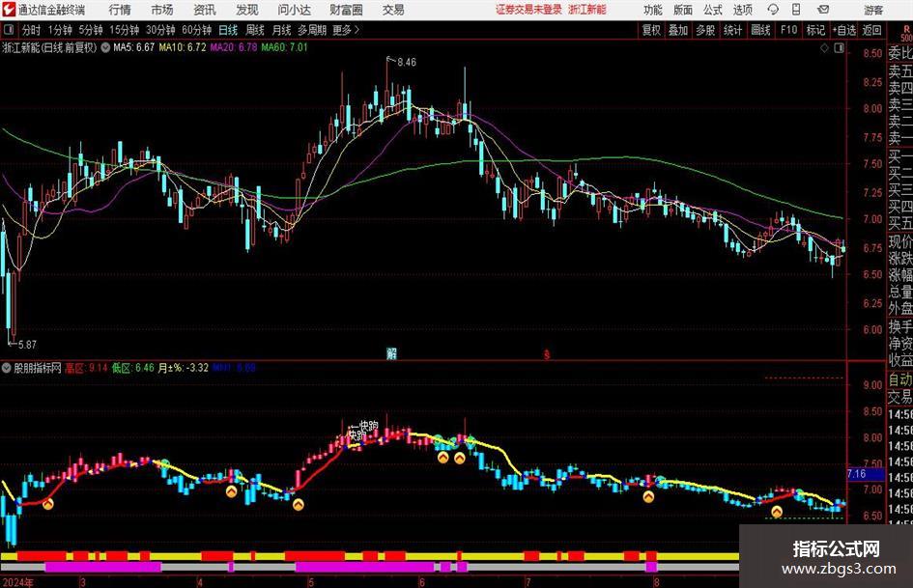Click the MA10: 6.72 label
Screen dimensions: 913x588
(x=183, y=47)
